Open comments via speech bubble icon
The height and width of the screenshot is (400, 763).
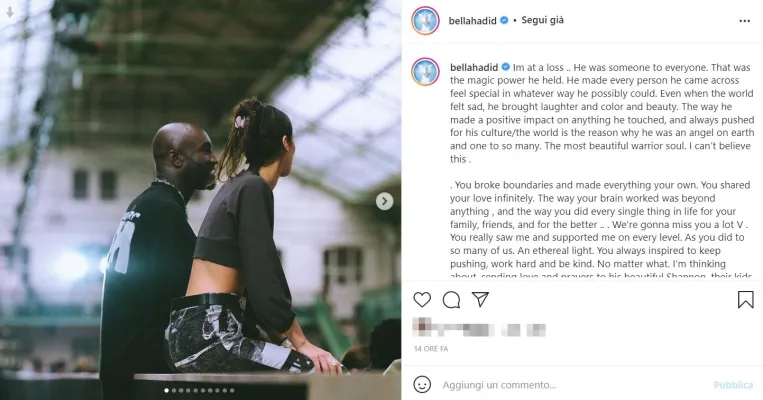pos(451,300)
